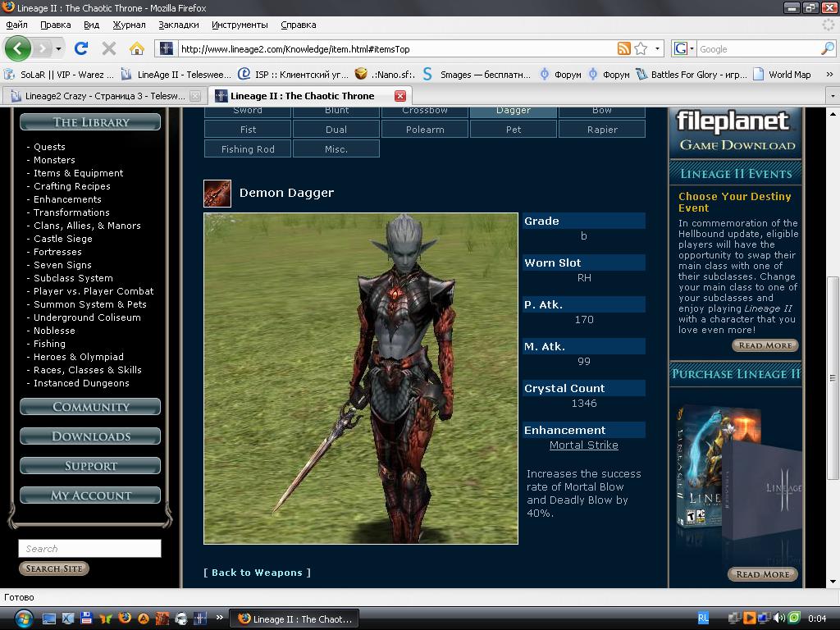This screenshot has width=840, height=630.
Task: Click the RSS feed icon in address bar
Action: (624, 48)
